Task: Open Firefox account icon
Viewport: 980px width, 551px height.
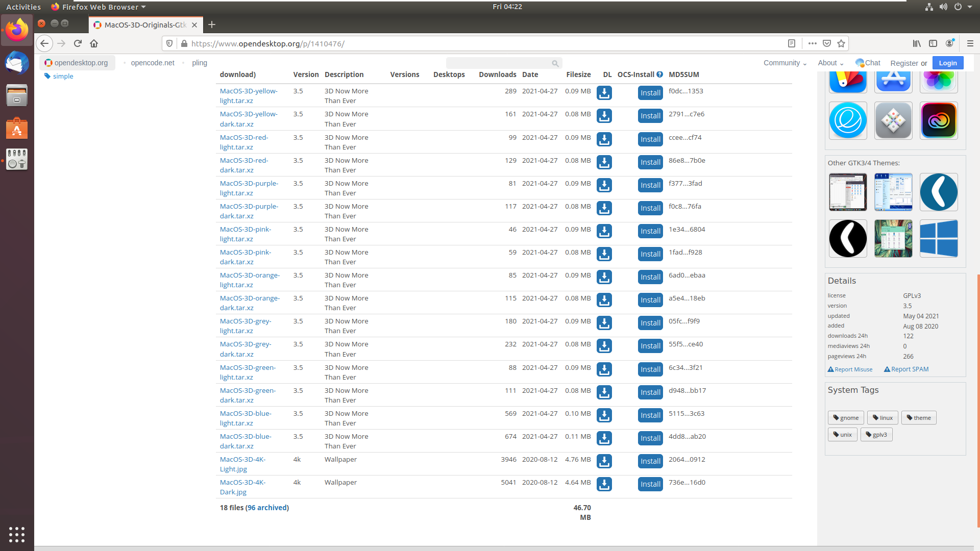Action: (950, 43)
